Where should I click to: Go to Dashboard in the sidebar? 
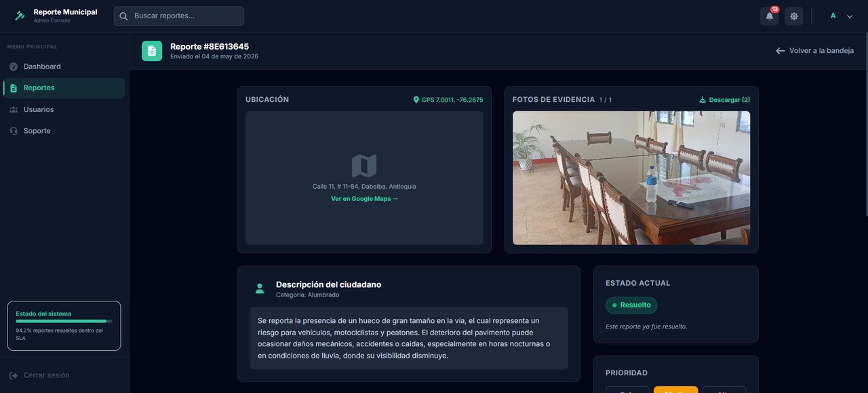tap(64, 67)
